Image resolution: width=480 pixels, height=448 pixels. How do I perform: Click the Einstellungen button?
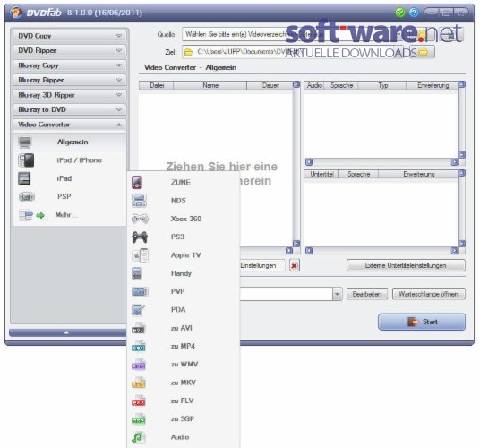point(262,265)
